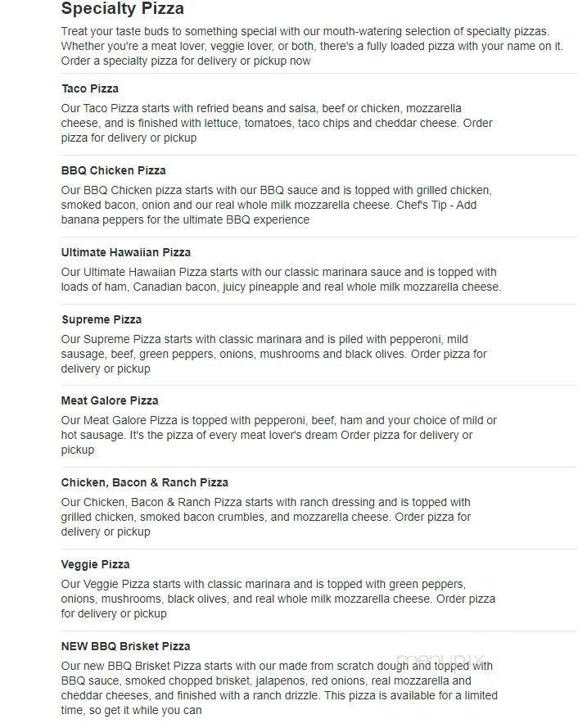
Task: Click 'Order a specialty pizza for delivery' line
Action: (x=186, y=61)
